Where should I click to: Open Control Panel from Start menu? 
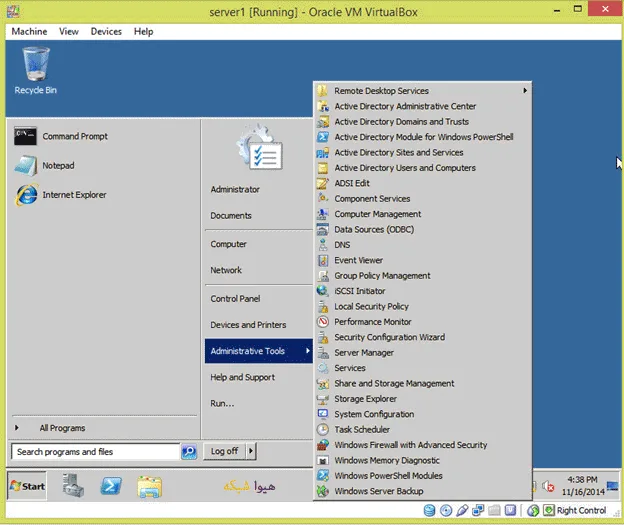pos(235,299)
